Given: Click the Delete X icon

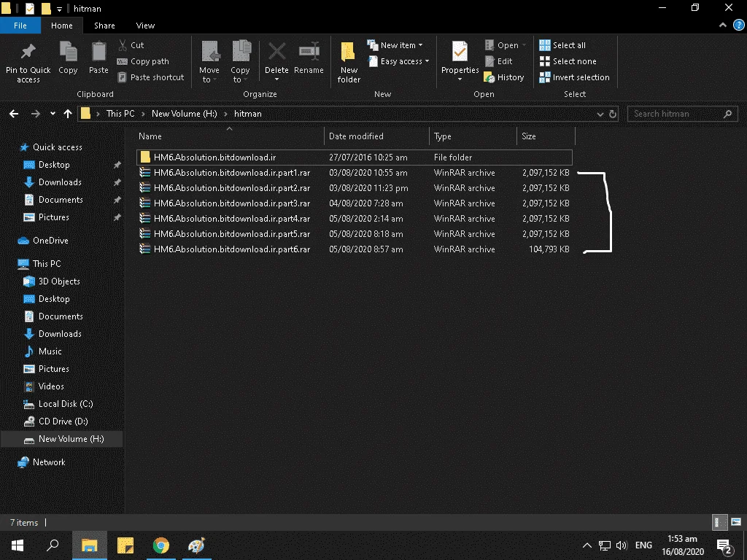Looking at the screenshot, I should coord(276,52).
